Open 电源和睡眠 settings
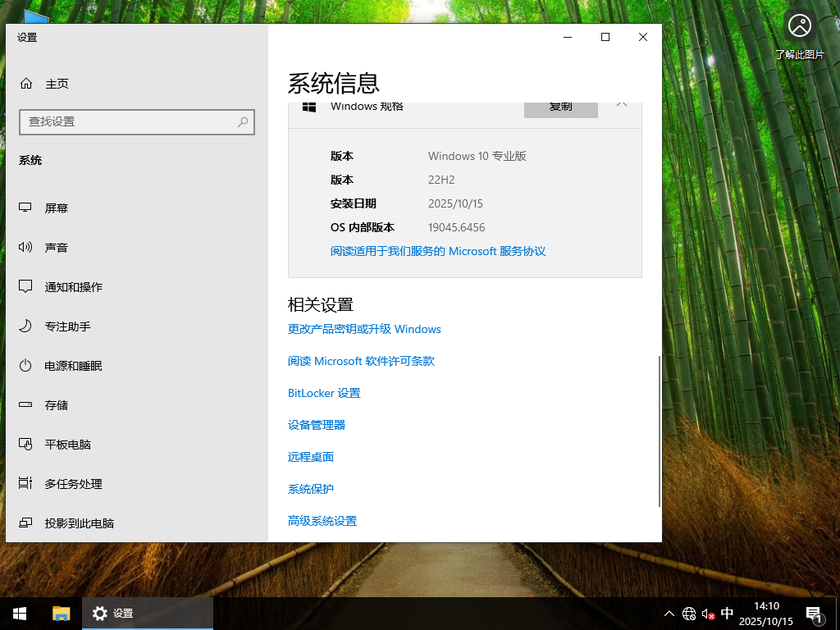The image size is (840, 630). [x=72, y=365]
